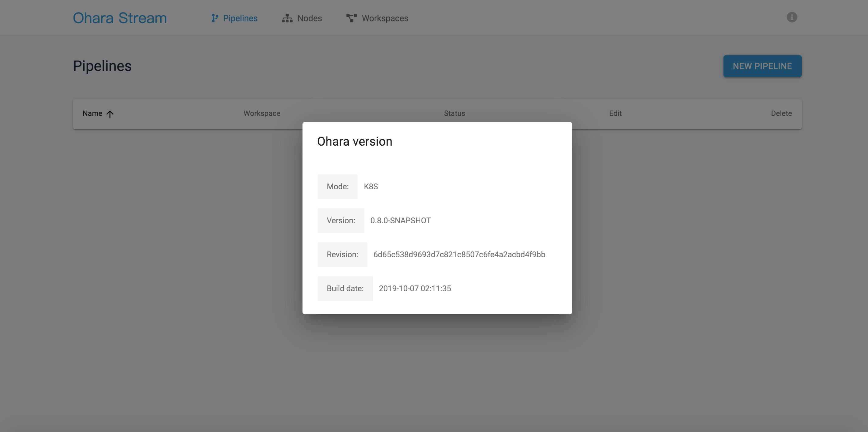Click the Revision: label
868x432 pixels.
click(x=342, y=255)
